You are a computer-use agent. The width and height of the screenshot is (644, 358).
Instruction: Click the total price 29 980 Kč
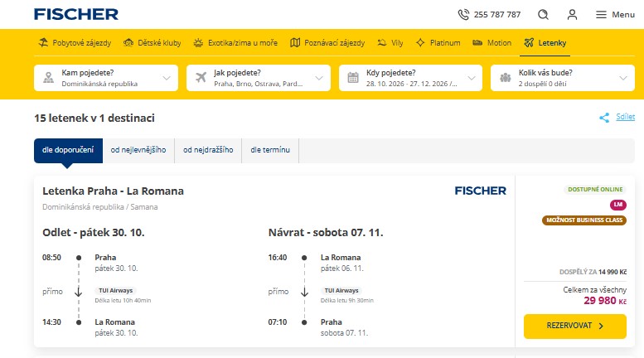pyautogui.click(x=605, y=301)
